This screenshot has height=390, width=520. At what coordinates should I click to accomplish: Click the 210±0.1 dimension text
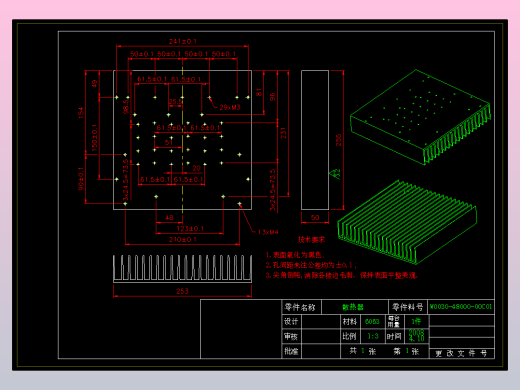pyautogui.click(x=183, y=239)
